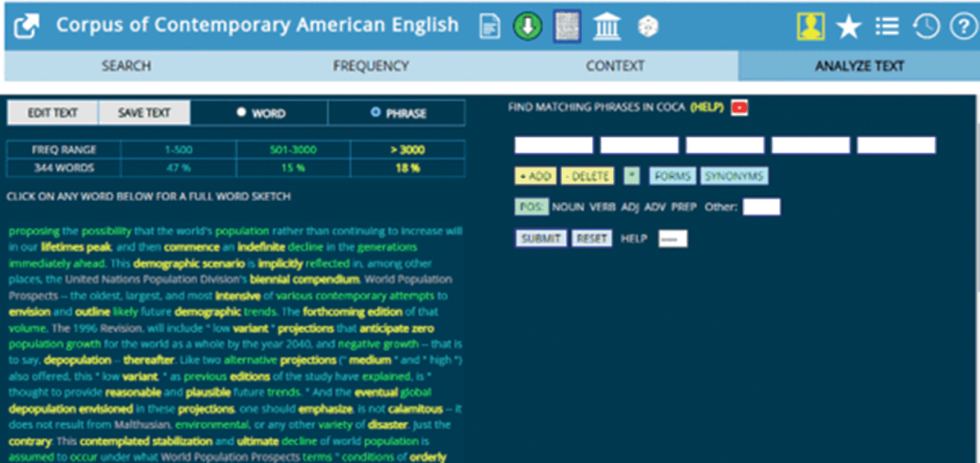Click the document page icon in the header
This screenshot has height=463, width=980.
(x=490, y=27)
